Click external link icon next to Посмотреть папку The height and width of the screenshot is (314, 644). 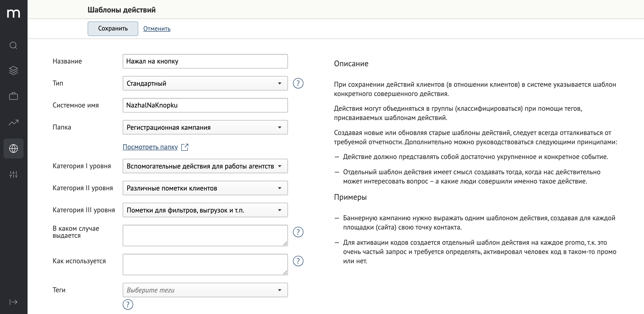(185, 147)
